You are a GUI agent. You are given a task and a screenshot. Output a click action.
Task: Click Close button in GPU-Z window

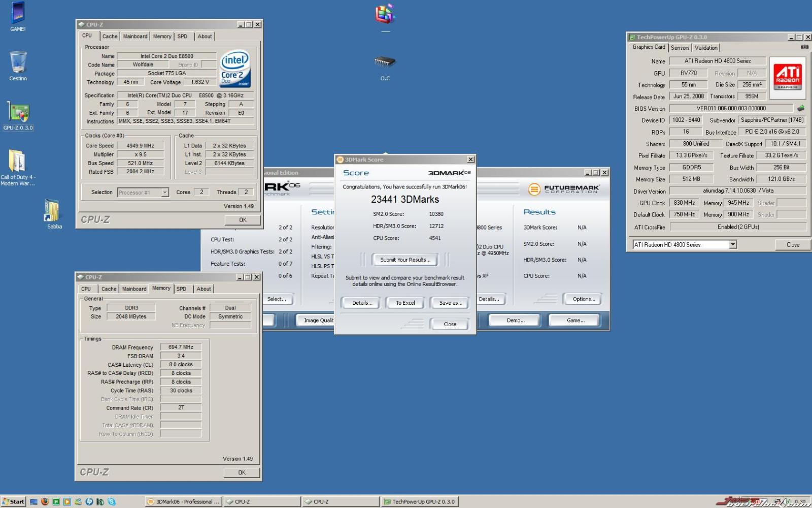click(793, 245)
